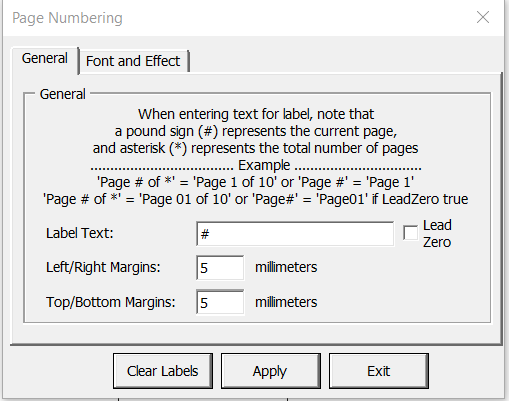Click the "Label Text:" caption
The width and height of the screenshot is (509, 401).
coord(80,233)
